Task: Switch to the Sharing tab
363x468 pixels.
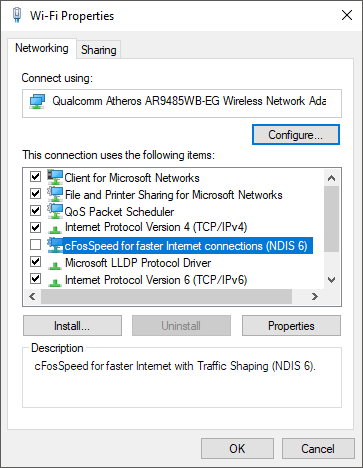Action: pos(99,50)
